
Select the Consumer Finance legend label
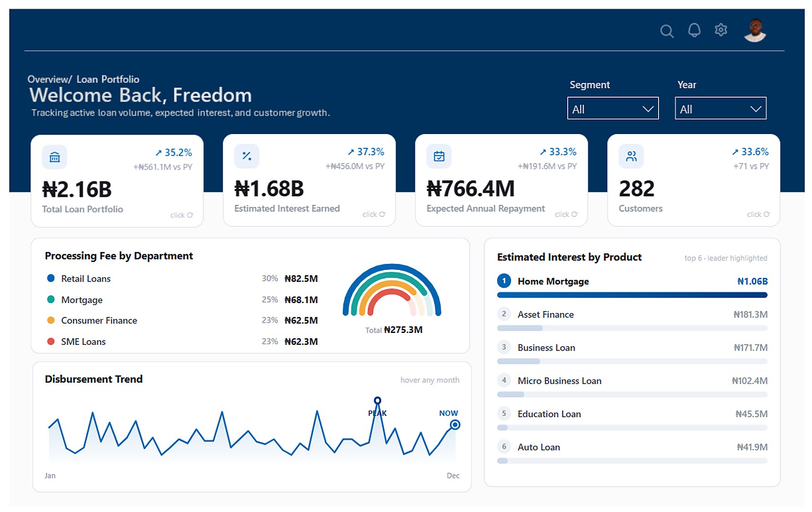[x=99, y=321]
